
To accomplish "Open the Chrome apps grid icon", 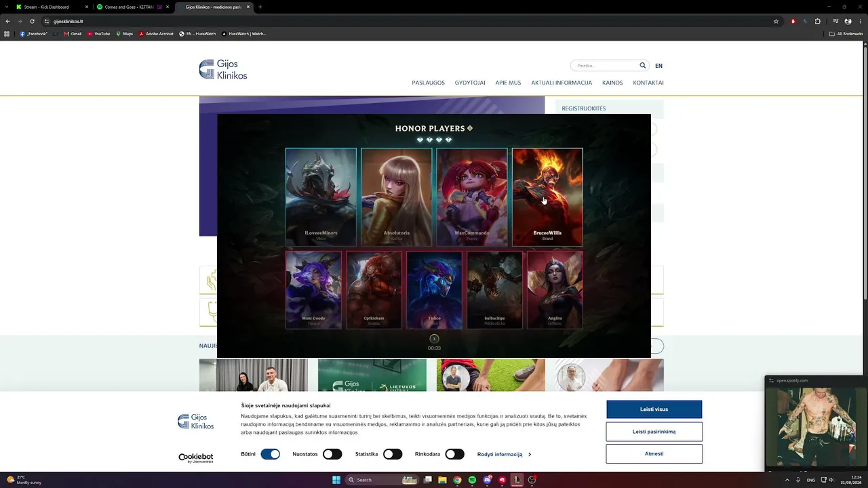I will 7,33.
